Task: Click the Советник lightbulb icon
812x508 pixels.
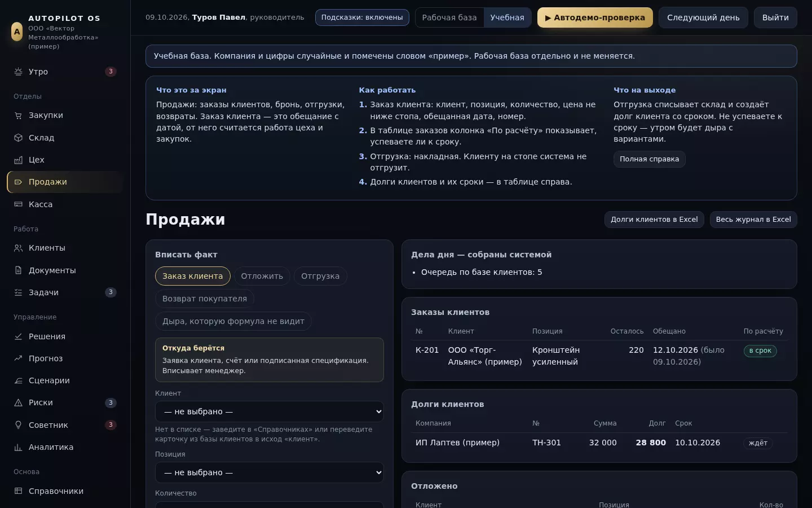Action: tap(18, 425)
